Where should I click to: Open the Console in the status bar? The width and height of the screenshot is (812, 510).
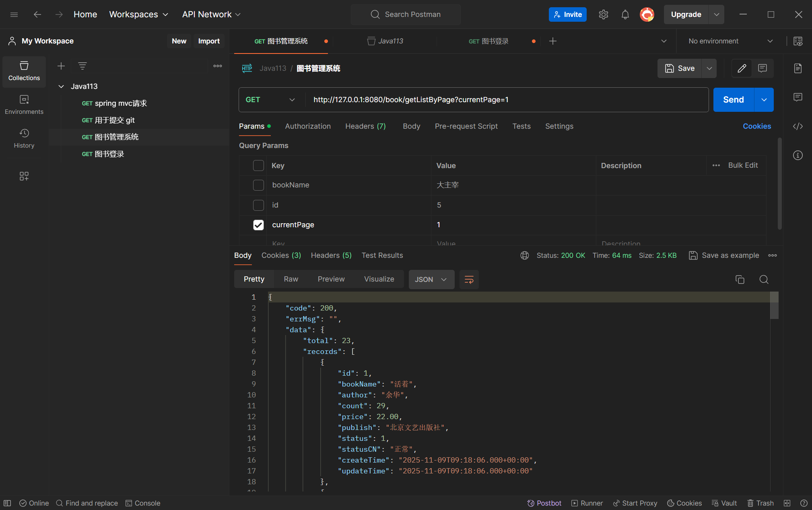143,503
